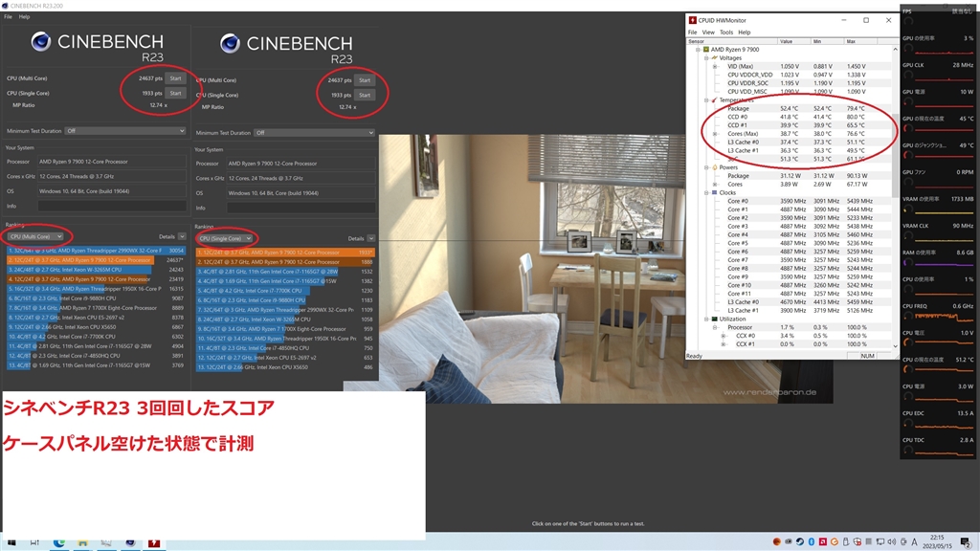Collapse the Voltages node in HWMonitor
Viewport: 980px width, 551px height.
coord(707,57)
